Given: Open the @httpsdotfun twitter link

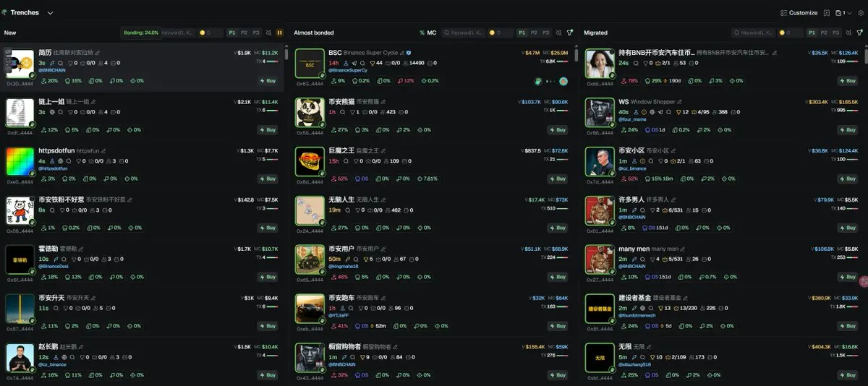Looking at the screenshot, I should [54, 168].
